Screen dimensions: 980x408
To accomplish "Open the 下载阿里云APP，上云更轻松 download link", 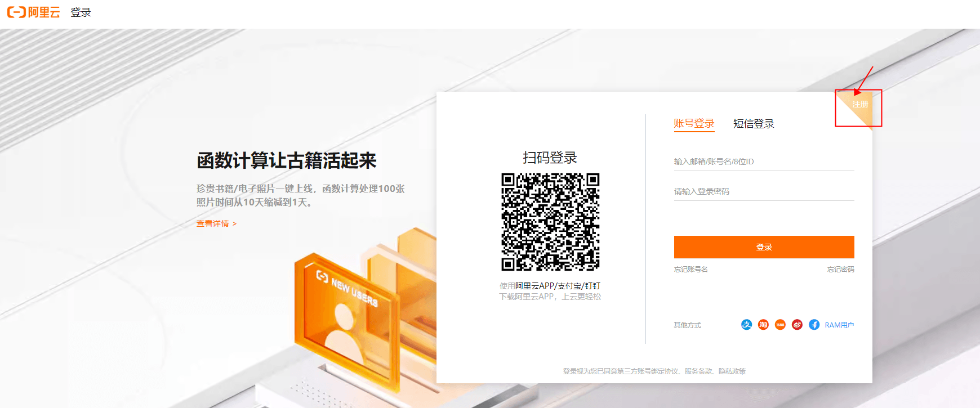I will tap(550, 297).
